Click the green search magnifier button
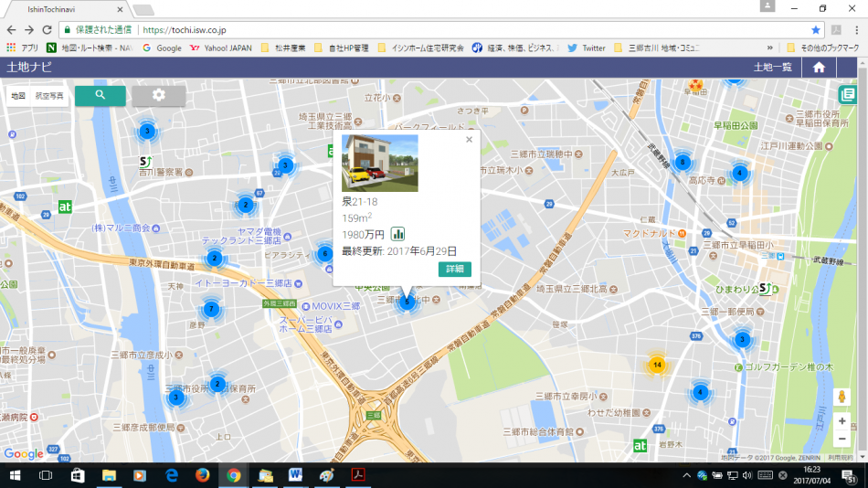The height and width of the screenshot is (488, 868). pyautogui.click(x=101, y=95)
